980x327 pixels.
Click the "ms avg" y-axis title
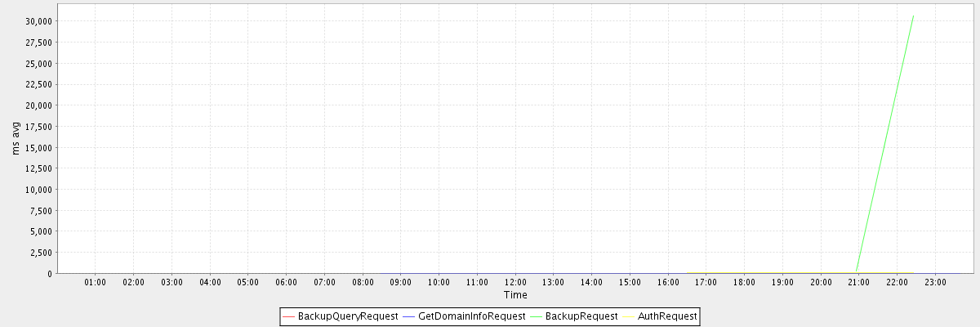coord(16,138)
